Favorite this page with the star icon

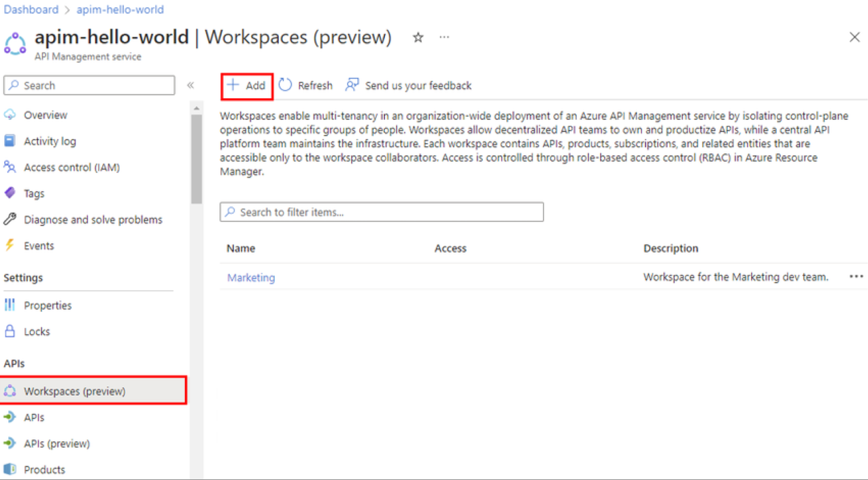(x=418, y=37)
